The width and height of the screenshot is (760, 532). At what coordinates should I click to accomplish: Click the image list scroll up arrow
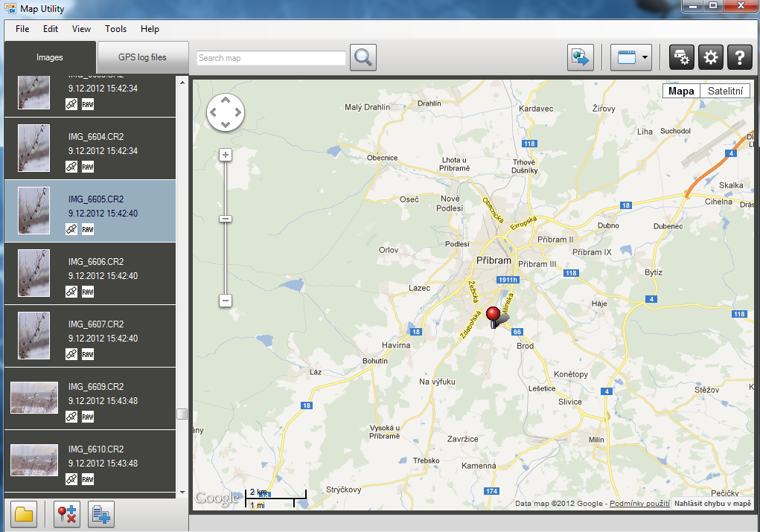pyautogui.click(x=182, y=83)
